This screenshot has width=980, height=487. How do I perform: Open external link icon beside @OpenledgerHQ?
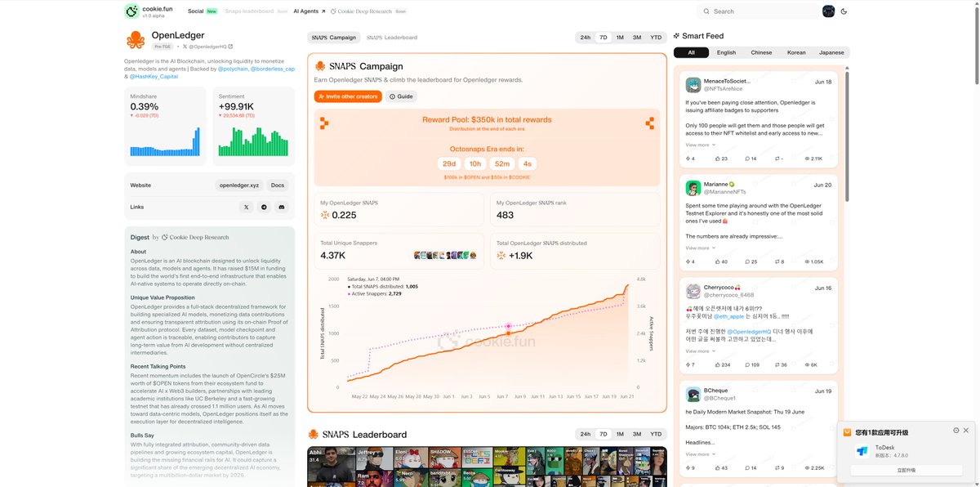click(x=230, y=47)
